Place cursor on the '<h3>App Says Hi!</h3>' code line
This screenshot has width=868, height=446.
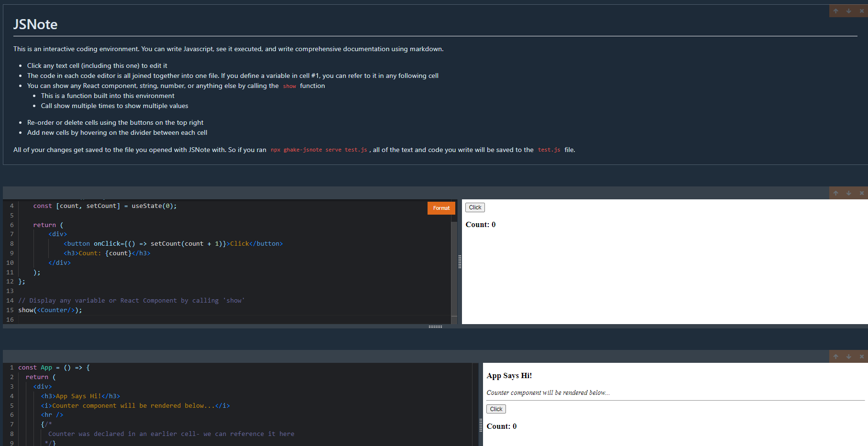point(80,396)
